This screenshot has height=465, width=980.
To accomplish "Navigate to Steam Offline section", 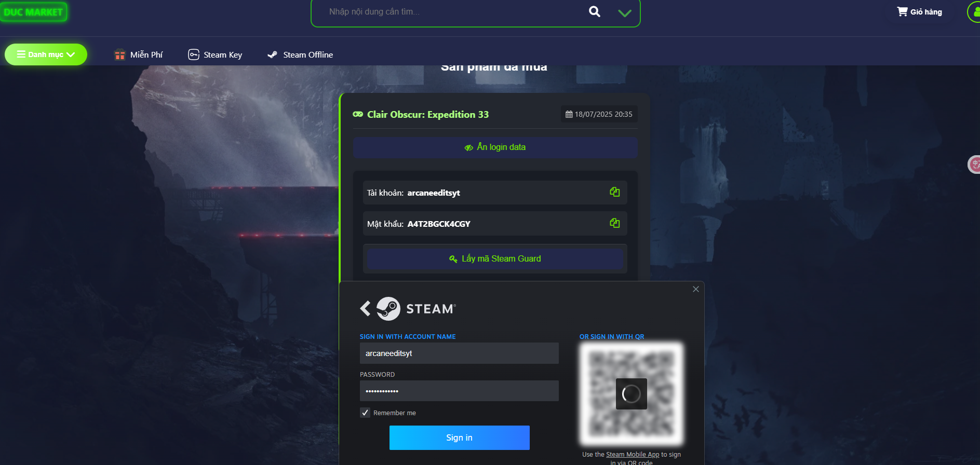I will tap(300, 54).
